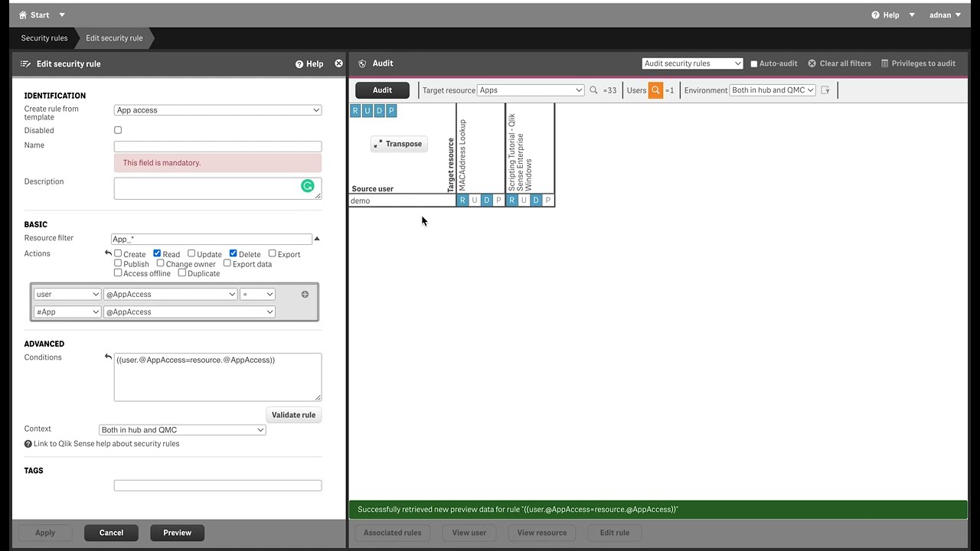Screen dimensions: 980x551
Task: Click R cell under Scripting Tutorial column
Action: 511,201
